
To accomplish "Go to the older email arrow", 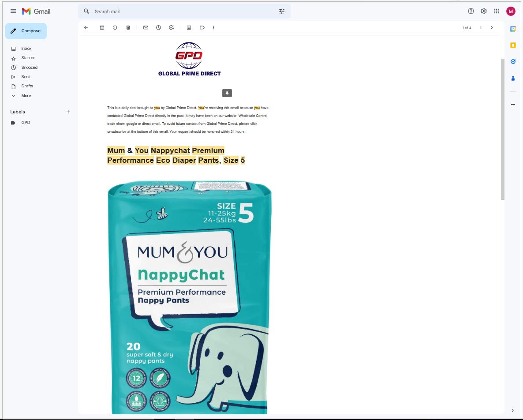I will (492, 28).
